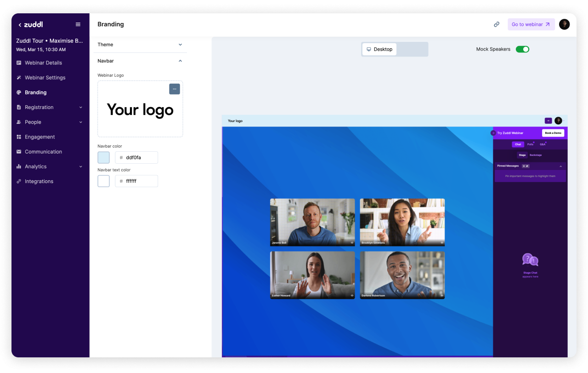Viewport: 588px width, 373px height.
Task: Click the Integrations link icon in sidebar
Action: tap(19, 181)
